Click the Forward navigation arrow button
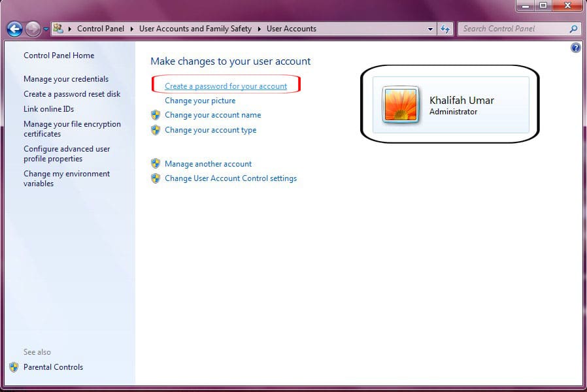The image size is (587, 392). [33, 29]
